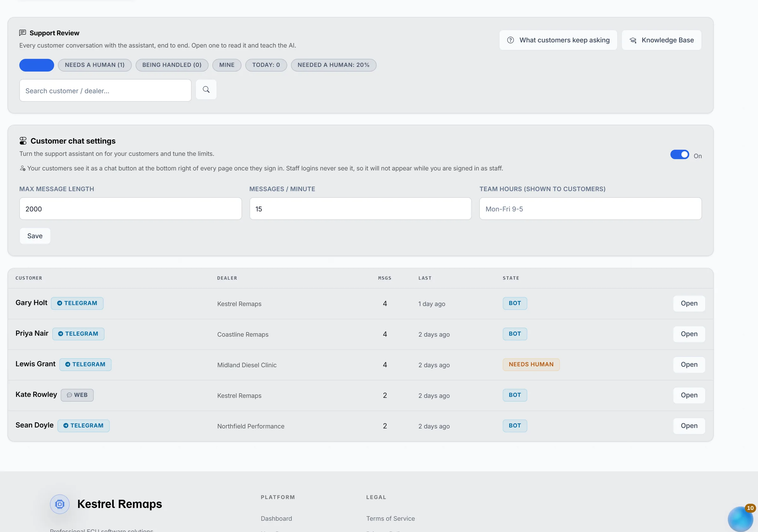The width and height of the screenshot is (758, 532).
Task: Open the floating chat bubble with badge 10
Action: click(x=741, y=519)
